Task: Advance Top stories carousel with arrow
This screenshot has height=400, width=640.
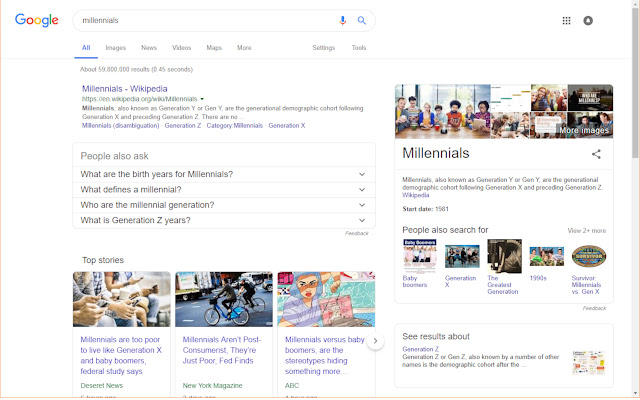Action: tap(375, 341)
